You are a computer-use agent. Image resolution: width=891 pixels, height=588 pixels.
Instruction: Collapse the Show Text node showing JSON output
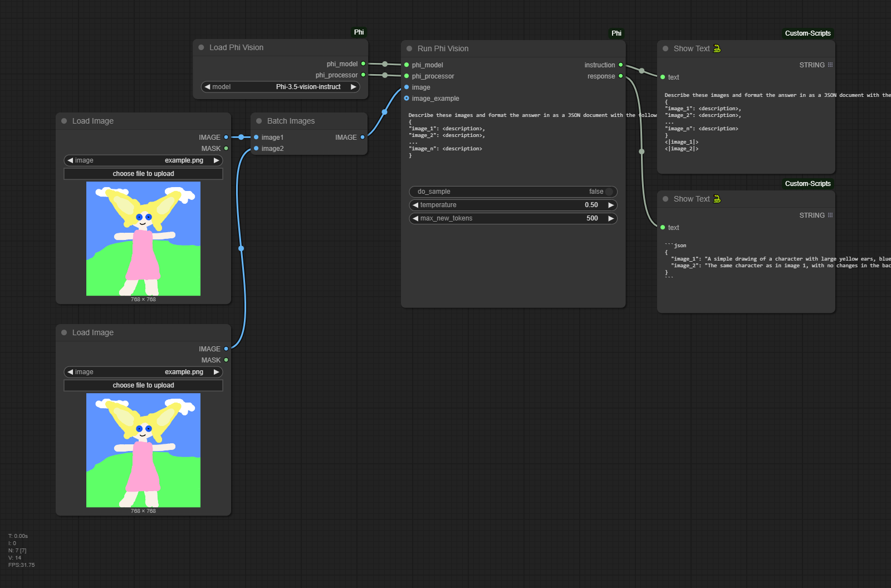pyautogui.click(x=665, y=199)
